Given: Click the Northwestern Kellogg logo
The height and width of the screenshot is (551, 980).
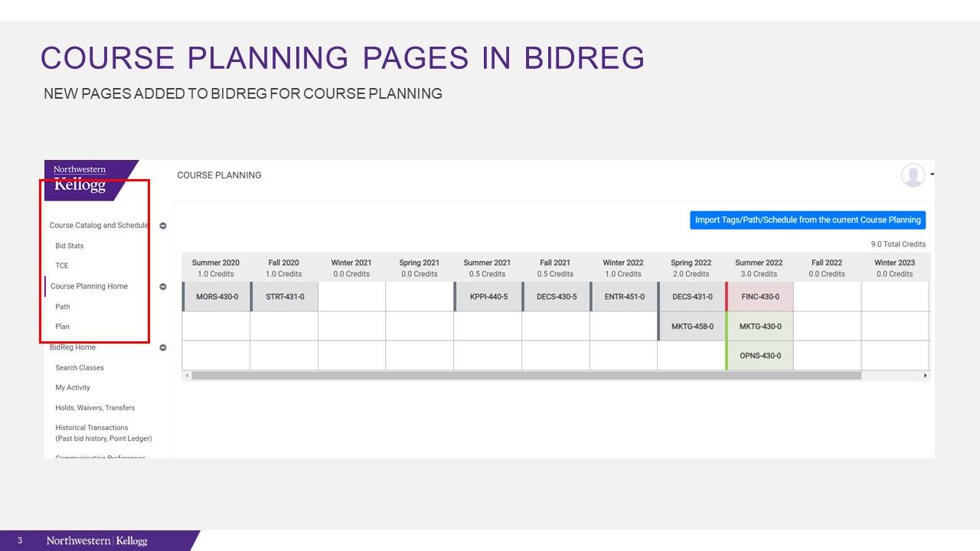Looking at the screenshot, I should [80, 179].
